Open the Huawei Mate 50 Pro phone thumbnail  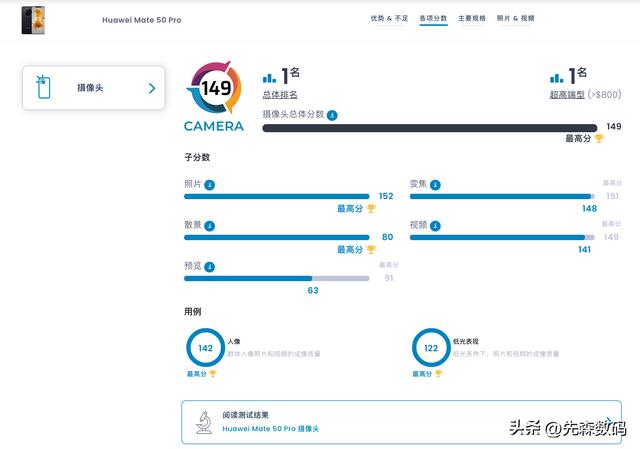tap(33, 20)
